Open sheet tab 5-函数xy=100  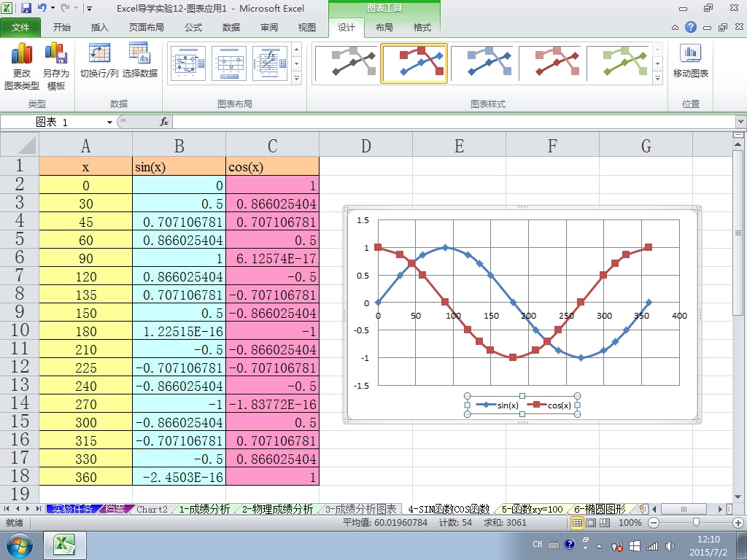pyautogui.click(x=532, y=509)
